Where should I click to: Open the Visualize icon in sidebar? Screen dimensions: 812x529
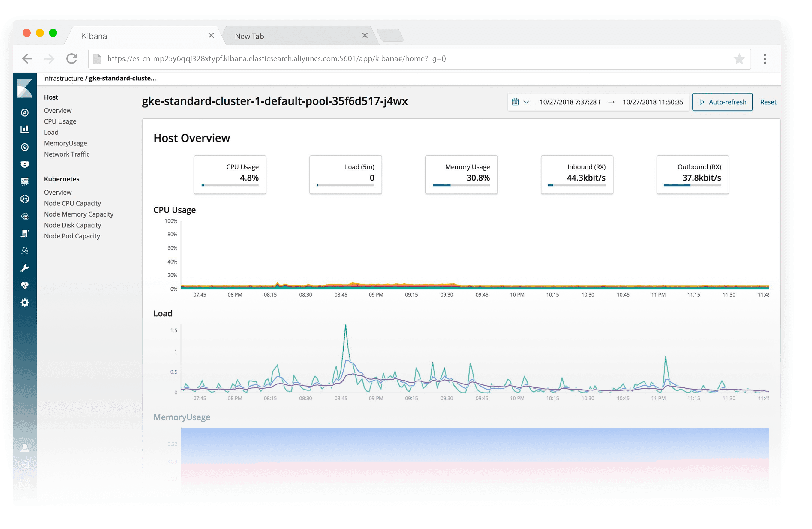click(24, 129)
